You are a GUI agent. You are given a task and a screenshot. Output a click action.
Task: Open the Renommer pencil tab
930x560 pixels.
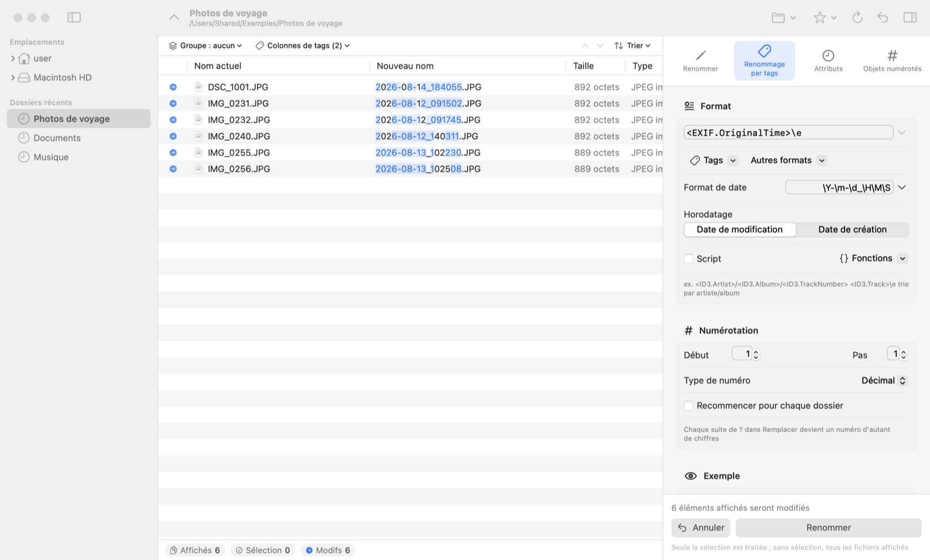click(700, 60)
